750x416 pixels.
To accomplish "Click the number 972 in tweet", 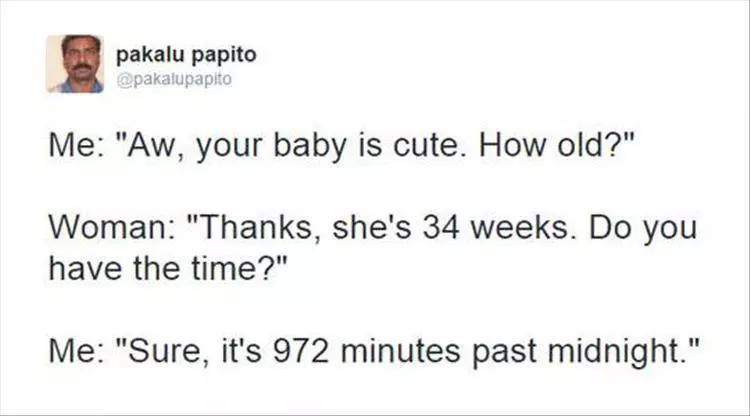I will 301,350.
